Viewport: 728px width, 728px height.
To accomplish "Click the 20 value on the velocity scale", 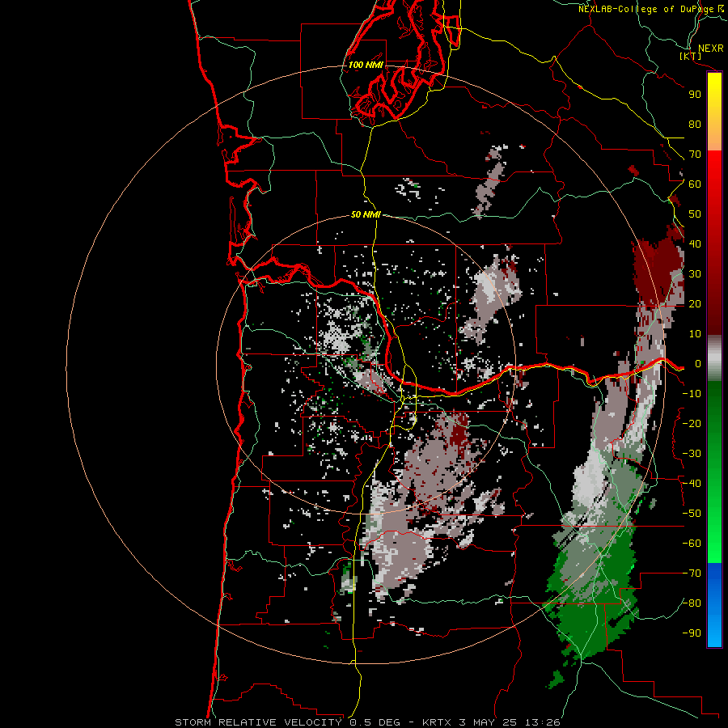I will (695, 304).
